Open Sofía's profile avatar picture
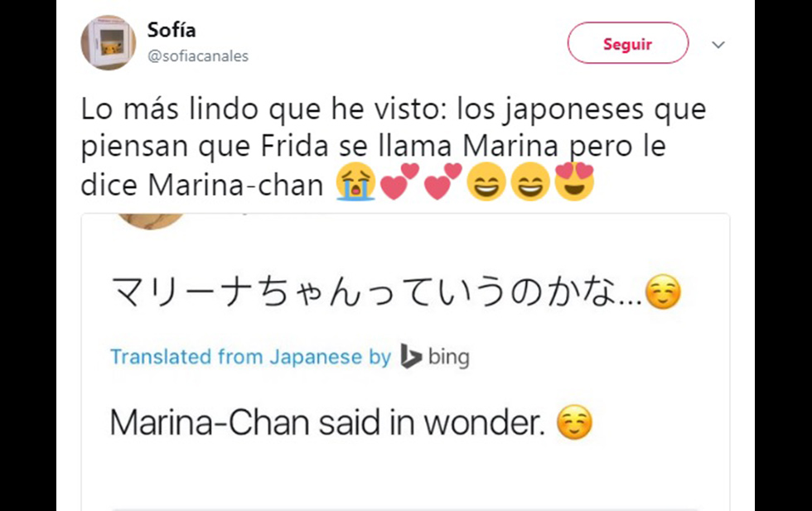The height and width of the screenshot is (511, 812). click(x=108, y=42)
